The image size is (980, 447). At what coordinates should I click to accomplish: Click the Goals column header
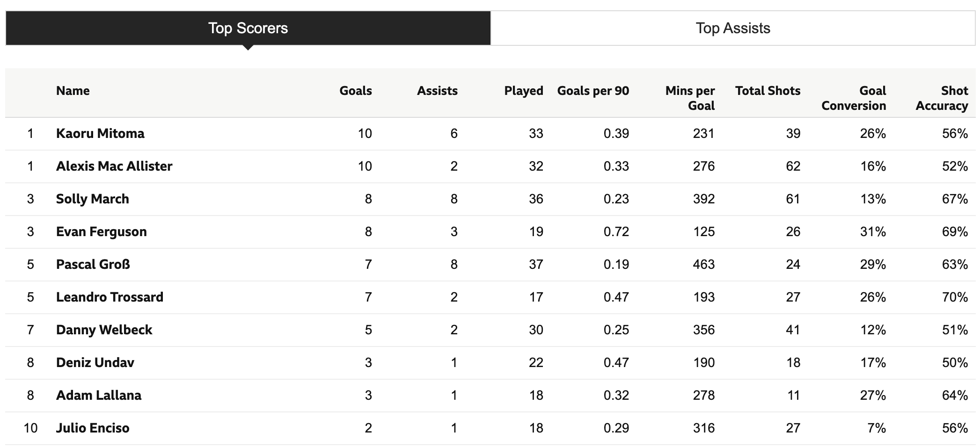356,91
